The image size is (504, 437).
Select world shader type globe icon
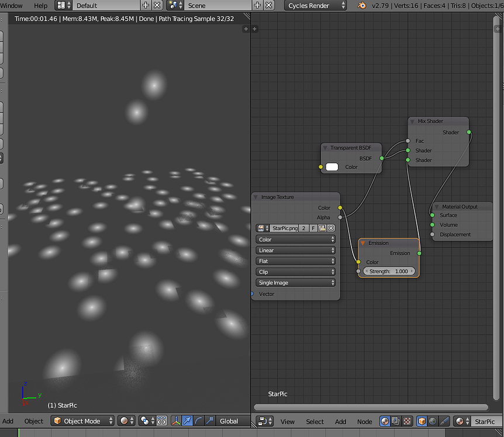point(433,421)
